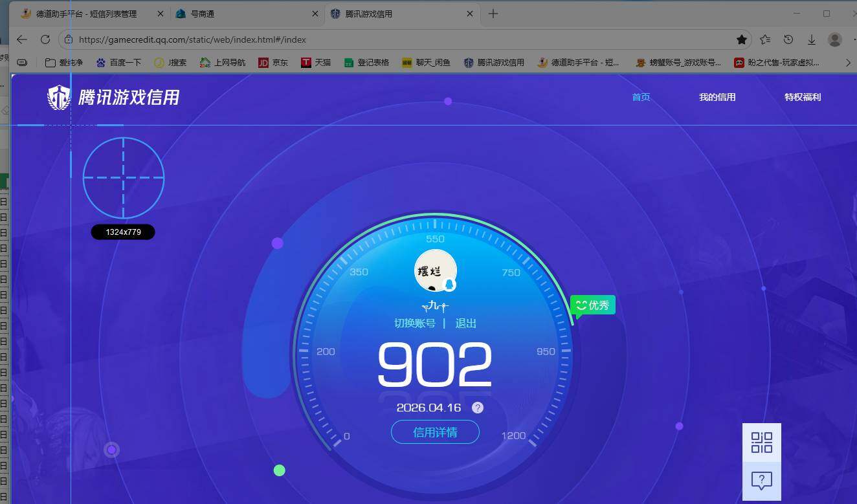Open the 天猫 bookmark
Screen dimensions: 857x504
[316, 62]
